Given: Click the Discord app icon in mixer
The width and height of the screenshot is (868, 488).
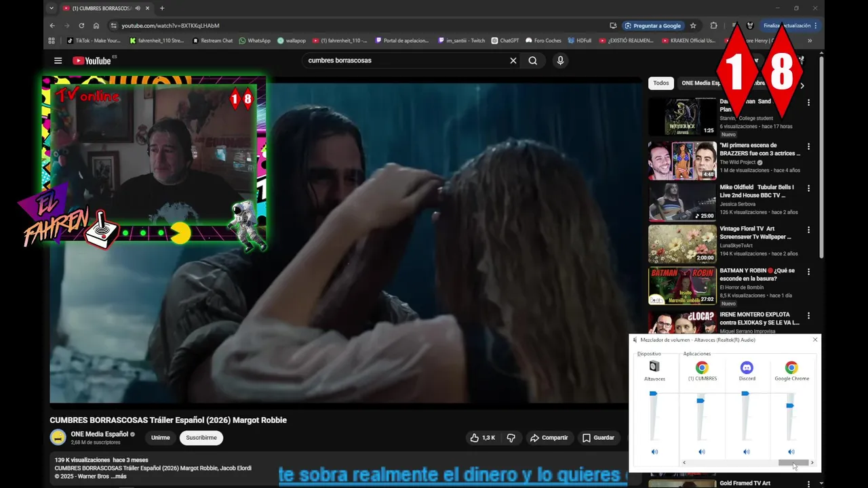Looking at the screenshot, I should click(747, 367).
